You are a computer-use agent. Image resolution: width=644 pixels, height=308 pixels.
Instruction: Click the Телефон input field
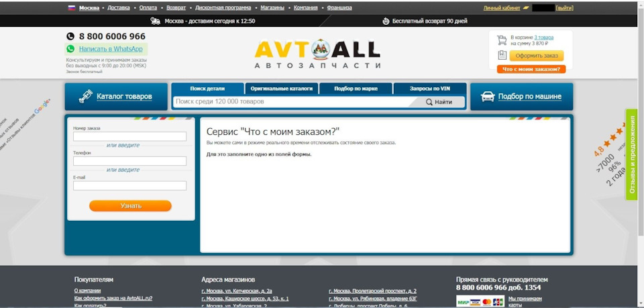tap(129, 161)
